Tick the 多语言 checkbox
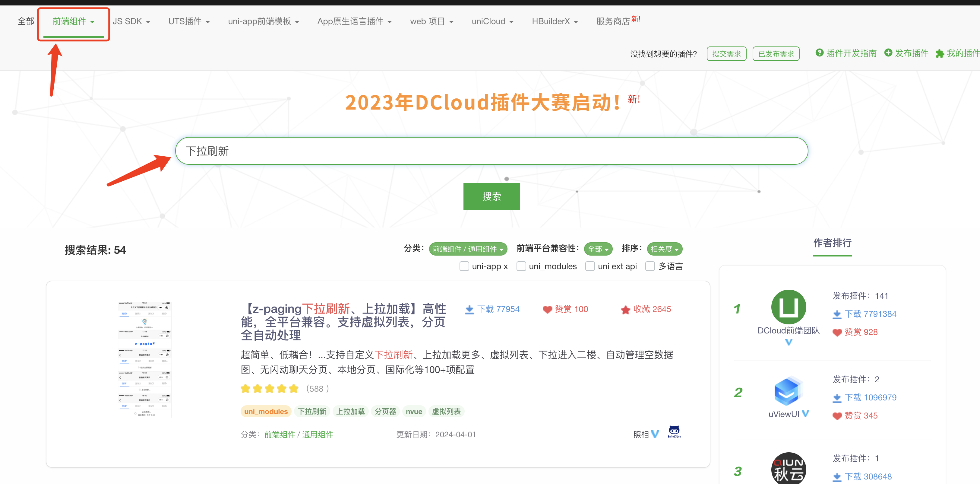Image resolution: width=980 pixels, height=484 pixels. pyautogui.click(x=650, y=266)
